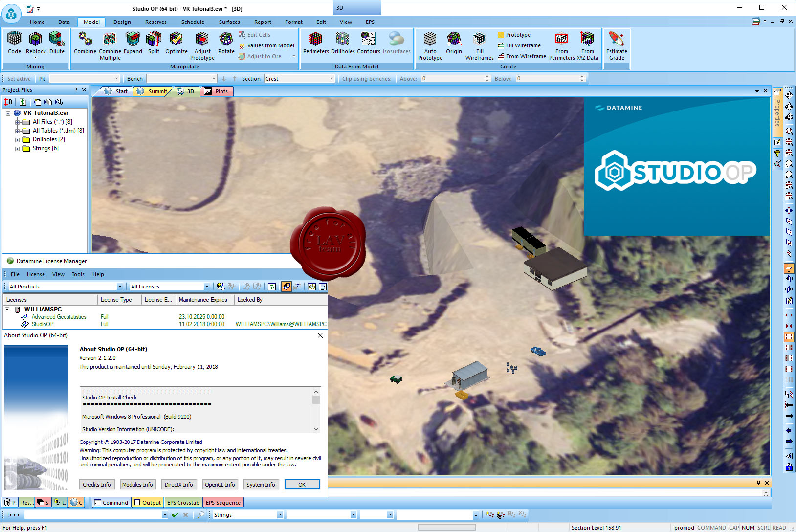Open the Schedule ribbon tab
This screenshot has height=532, width=796.
[193, 22]
